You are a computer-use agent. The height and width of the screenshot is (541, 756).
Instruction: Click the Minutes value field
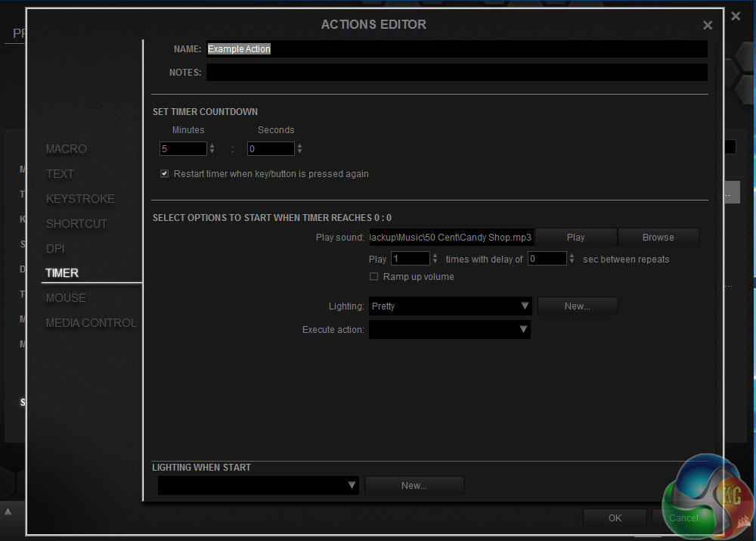pyautogui.click(x=183, y=148)
